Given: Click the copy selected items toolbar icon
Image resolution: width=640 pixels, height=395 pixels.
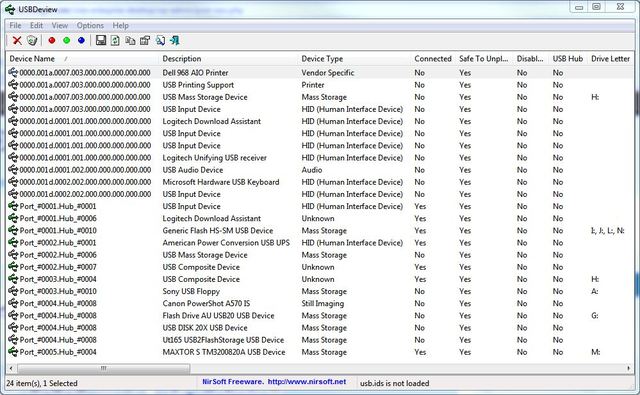Looking at the screenshot, I should [130, 40].
